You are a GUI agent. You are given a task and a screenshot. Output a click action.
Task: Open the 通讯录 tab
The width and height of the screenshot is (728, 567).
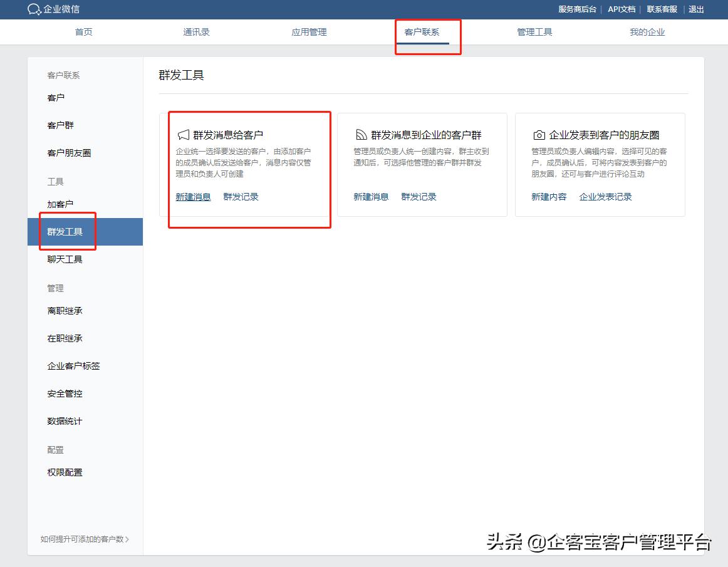pyautogui.click(x=196, y=31)
